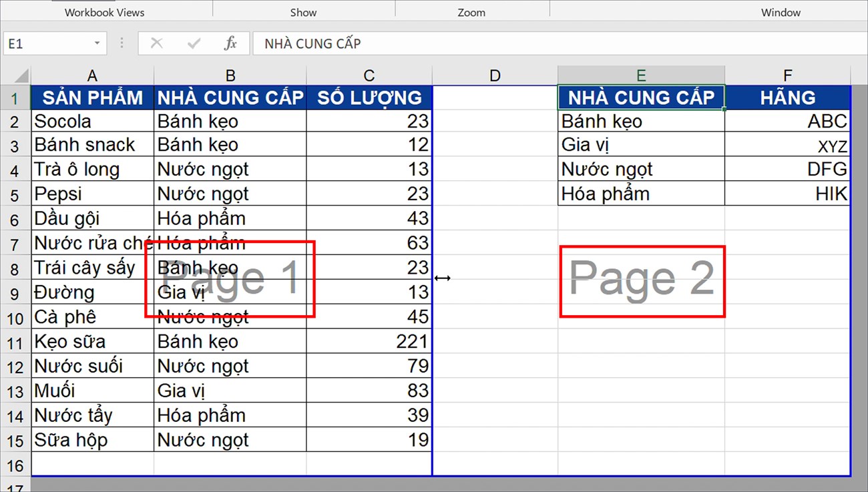Click the Show group label
868x492 pixels.
[304, 12]
